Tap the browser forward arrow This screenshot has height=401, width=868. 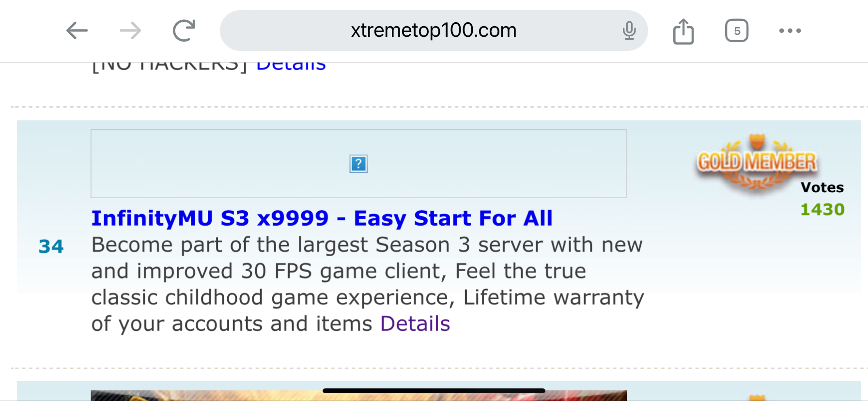pyautogui.click(x=130, y=31)
